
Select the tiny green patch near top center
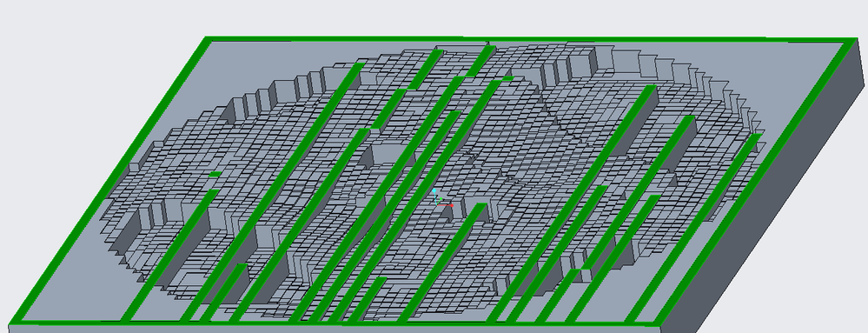click(x=507, y=78)
